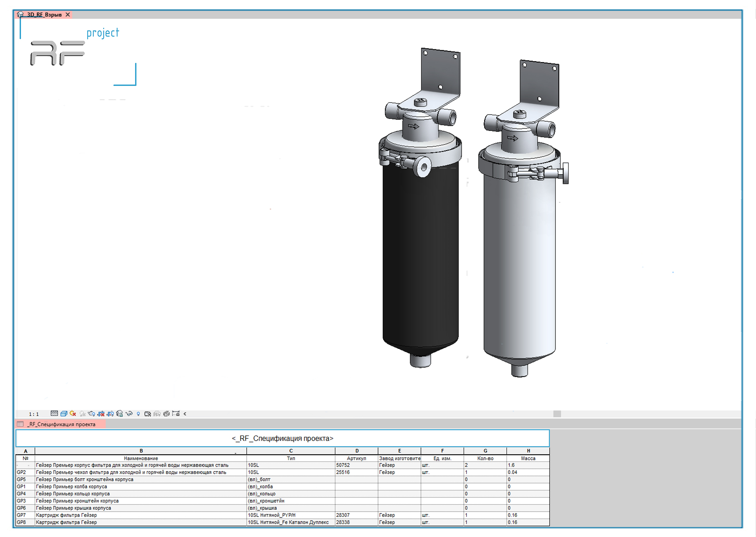Click the Артикул header cell
Screen dimensions: 756x537
[357, 458]
